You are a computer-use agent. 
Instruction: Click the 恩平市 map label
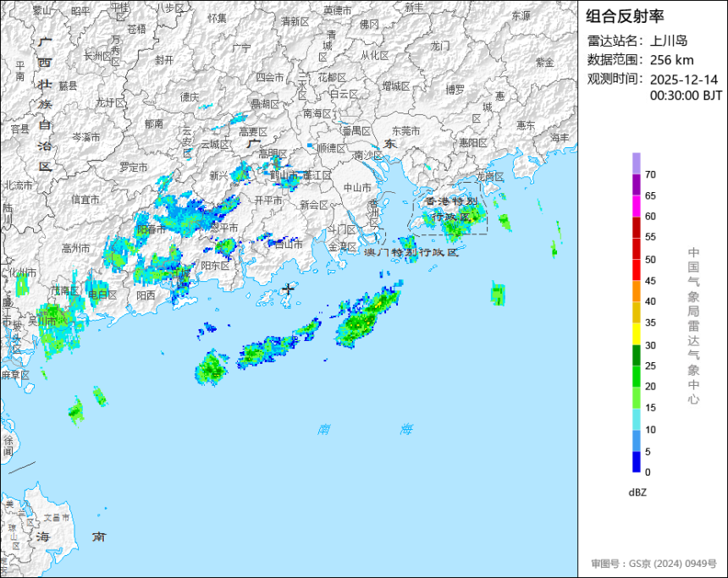[223, 228]
